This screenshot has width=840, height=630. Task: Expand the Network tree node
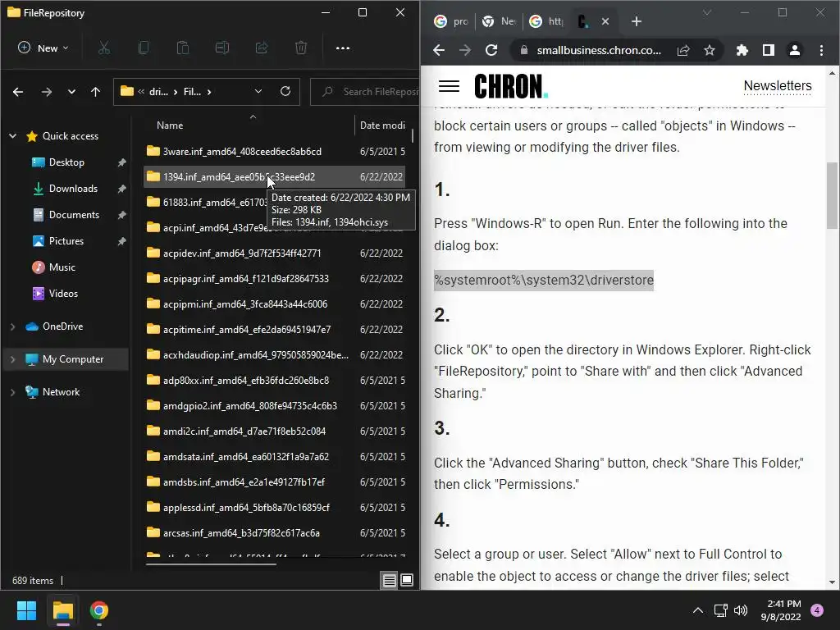tap(13, 392)
